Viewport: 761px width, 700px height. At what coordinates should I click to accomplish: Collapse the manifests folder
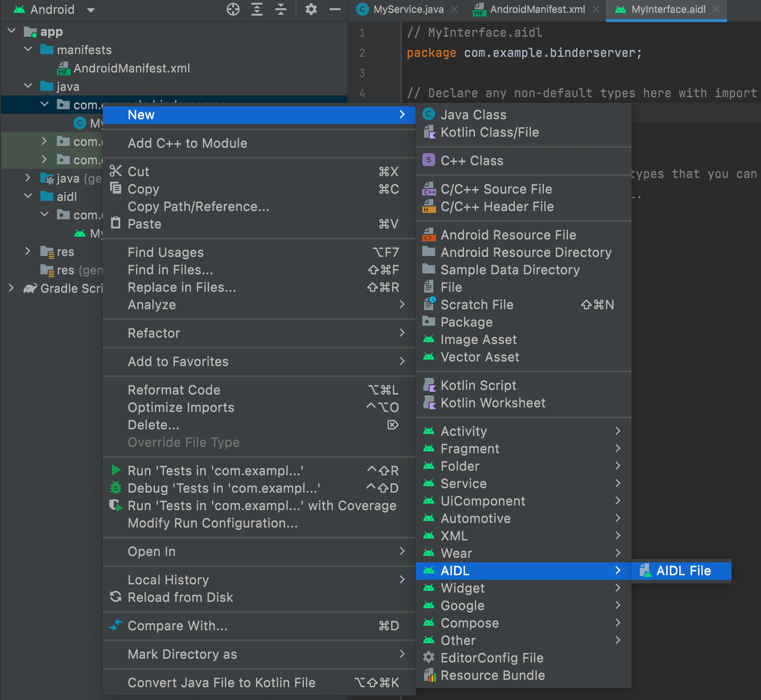click(28, 49)
